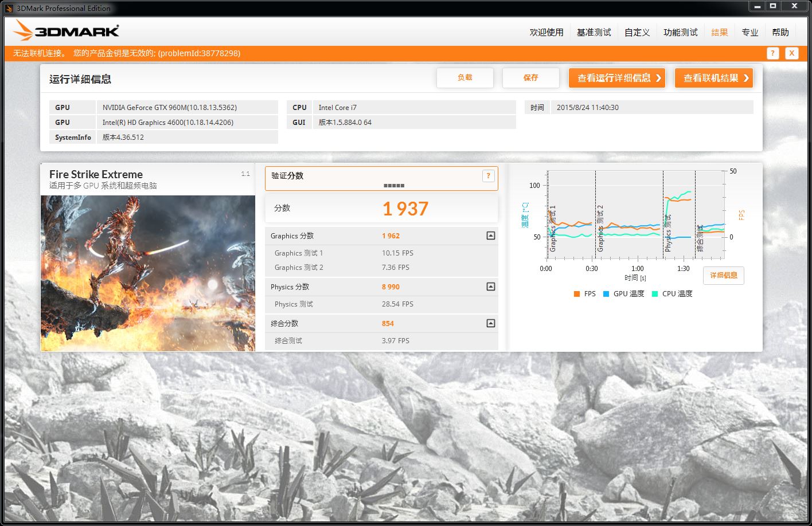
Task: Click the Physics score value 8 990
Action: [x=391, y=287]
